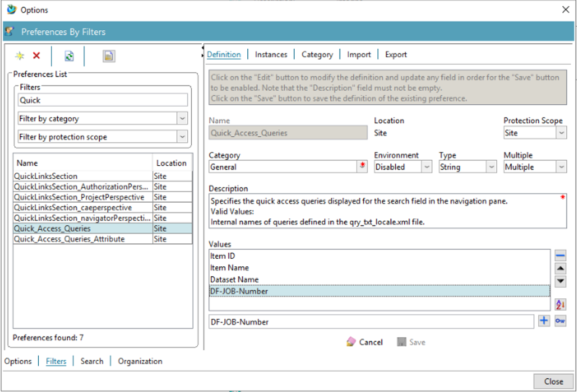Move selected value down arrow

[560, 282]
